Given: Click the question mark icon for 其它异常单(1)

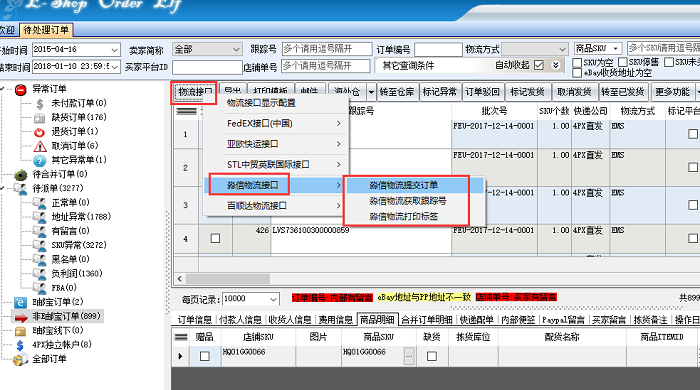Looking at the screenshot, I should pos(40,160).
